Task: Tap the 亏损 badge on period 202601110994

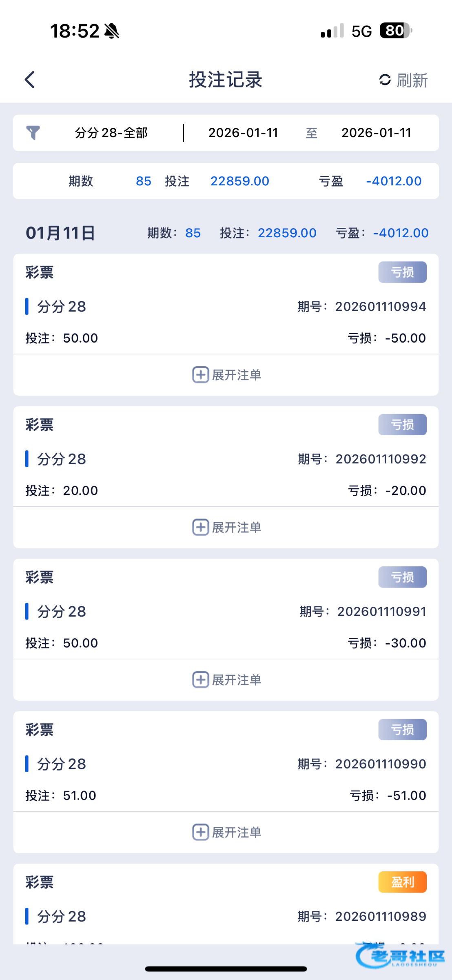Action: (402, 272)
